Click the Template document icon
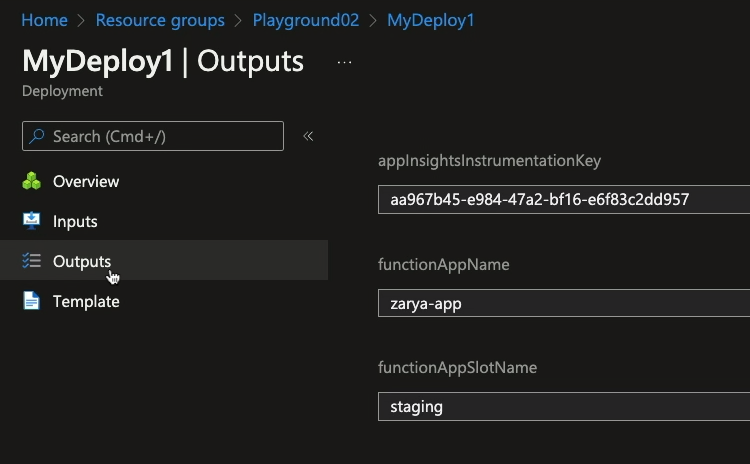750x464 pixels. [32, 301]
